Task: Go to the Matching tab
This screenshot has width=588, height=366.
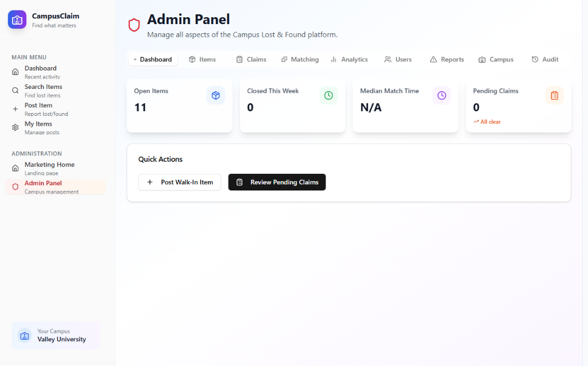Action: click(300, 59)
